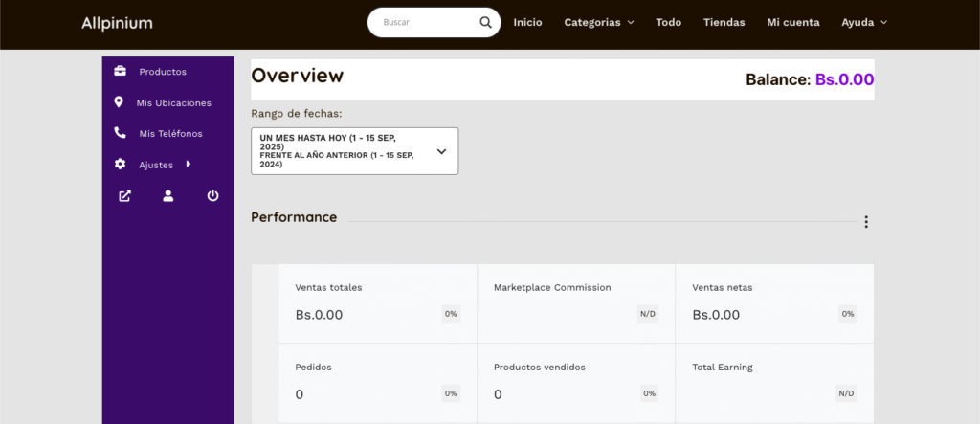Click the search magnifier icon
Viewport: 980px width, 424px height.
(x=486, y=23)
